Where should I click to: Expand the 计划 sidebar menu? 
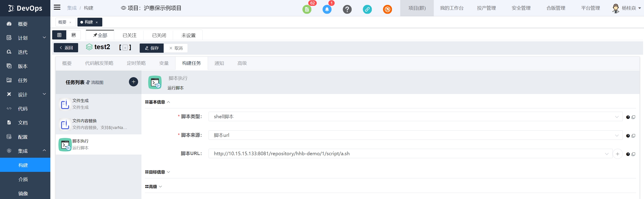(x=25, y=38)
